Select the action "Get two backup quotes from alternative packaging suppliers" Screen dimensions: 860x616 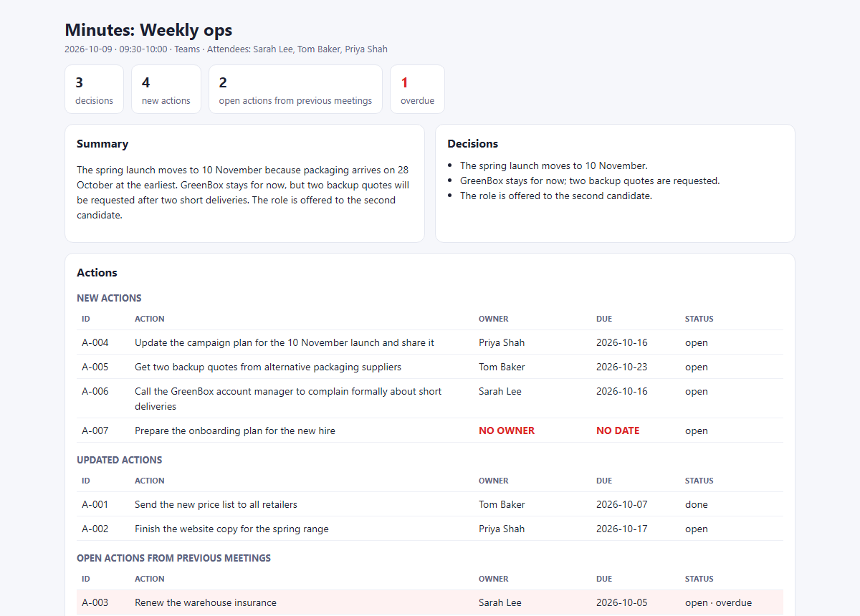point(268,367)
